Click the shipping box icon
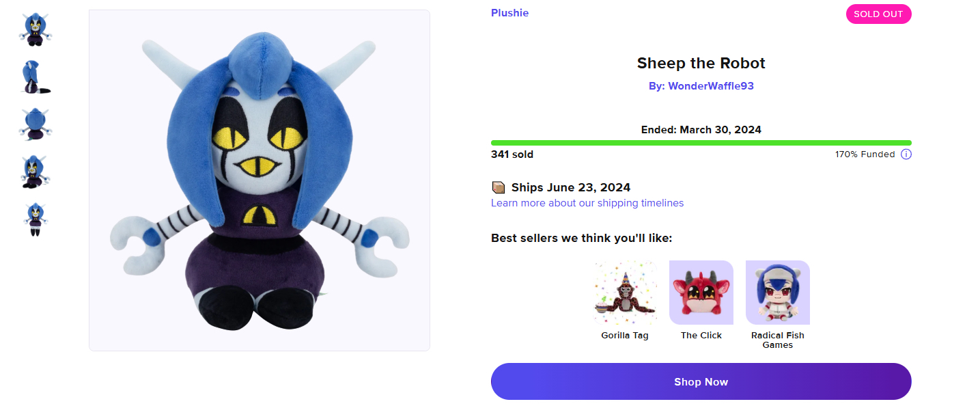This screenshot has width=980, height=419. tap(499, 187)
